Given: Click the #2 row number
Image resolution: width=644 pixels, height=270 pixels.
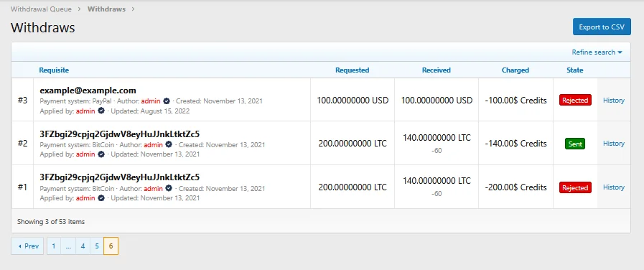Looking at the screenshot, I should 22,144.
